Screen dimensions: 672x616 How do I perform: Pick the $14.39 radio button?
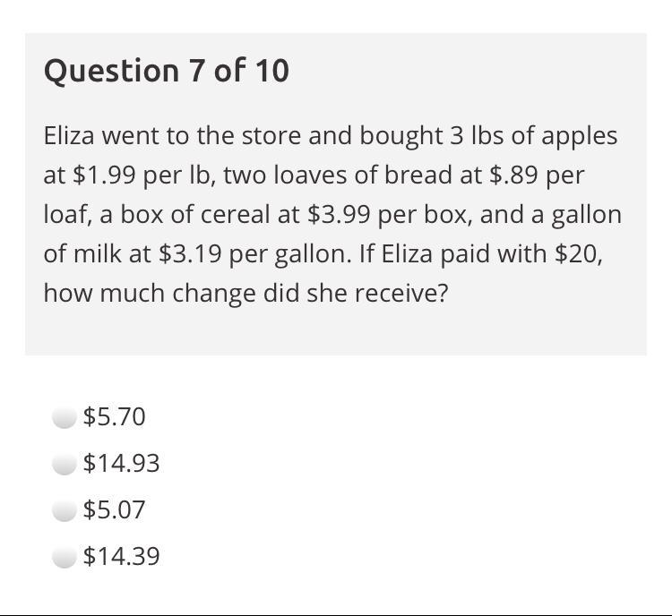coord(64,557)
